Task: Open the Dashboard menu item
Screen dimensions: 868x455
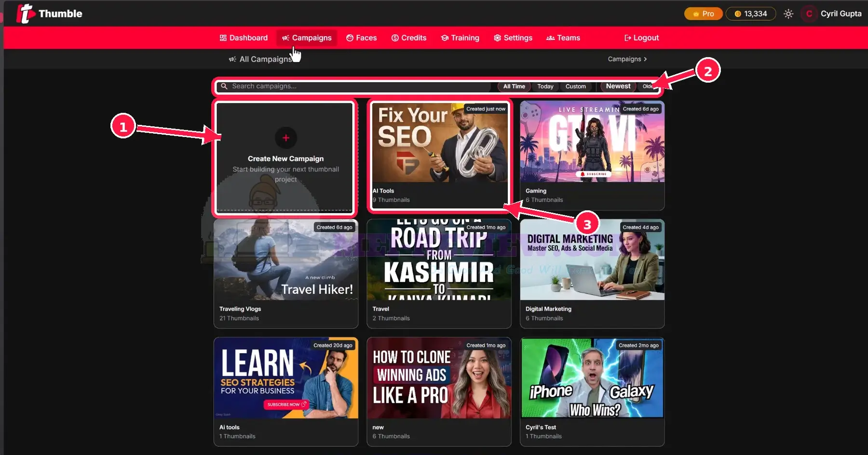Action: [x=244, y=38]
